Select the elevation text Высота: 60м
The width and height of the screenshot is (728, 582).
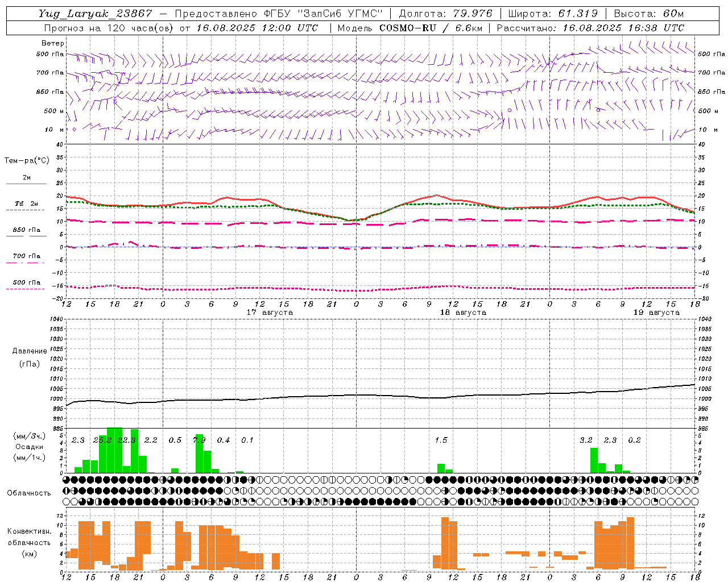648,14
